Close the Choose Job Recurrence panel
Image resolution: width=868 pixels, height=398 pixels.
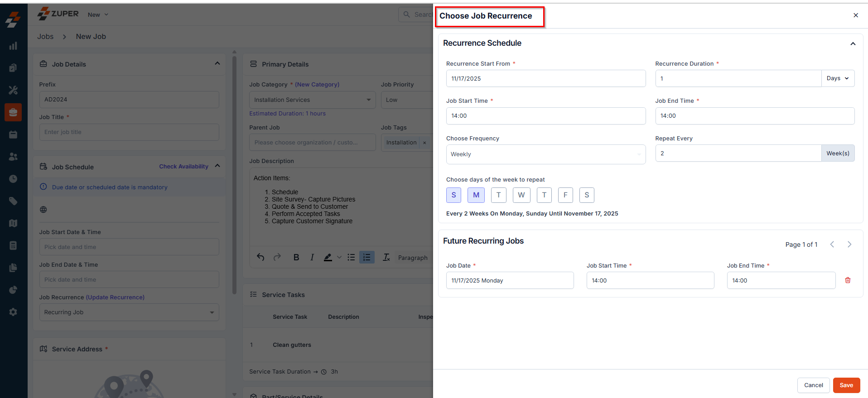[856, 15]
